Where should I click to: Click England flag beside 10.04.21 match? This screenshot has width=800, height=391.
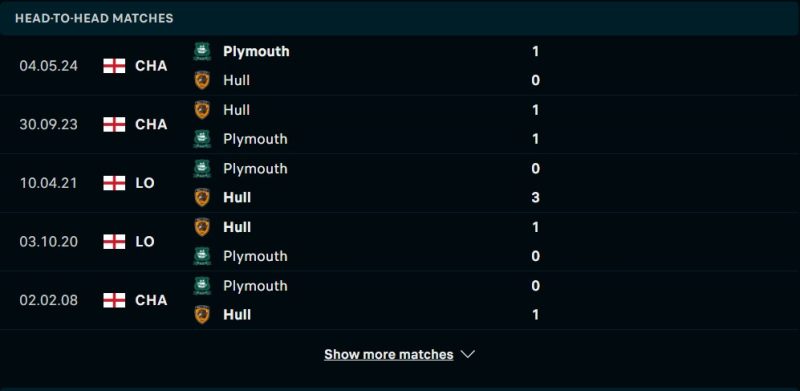(x=114, y=183)
